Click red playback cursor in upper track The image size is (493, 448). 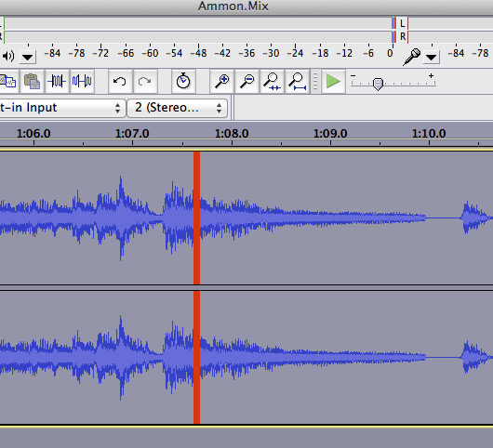[197, 218]
